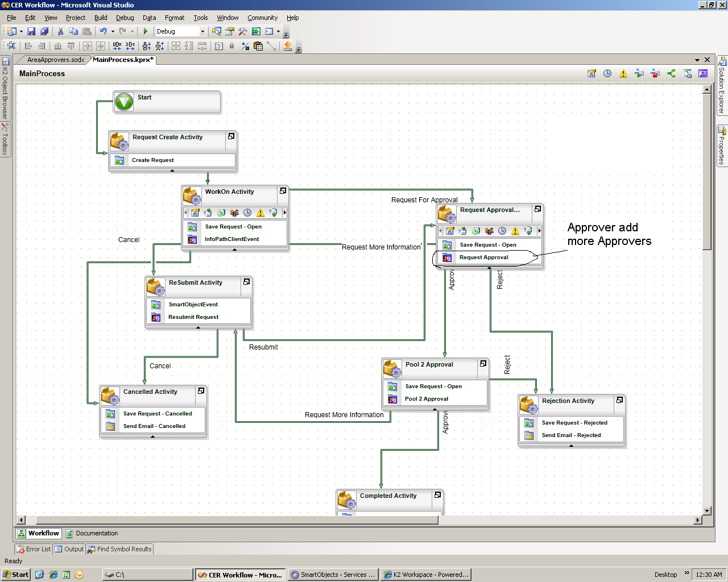Click the Windows Start button

15,575
